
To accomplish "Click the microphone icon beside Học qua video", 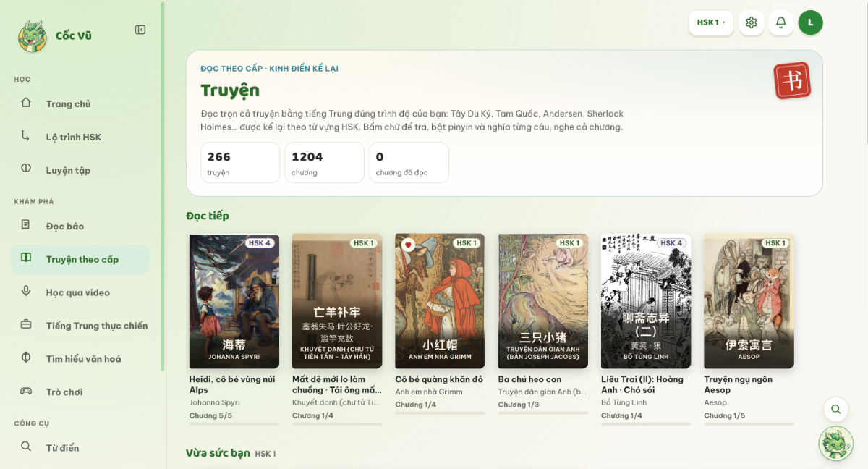I will point(26,292).
